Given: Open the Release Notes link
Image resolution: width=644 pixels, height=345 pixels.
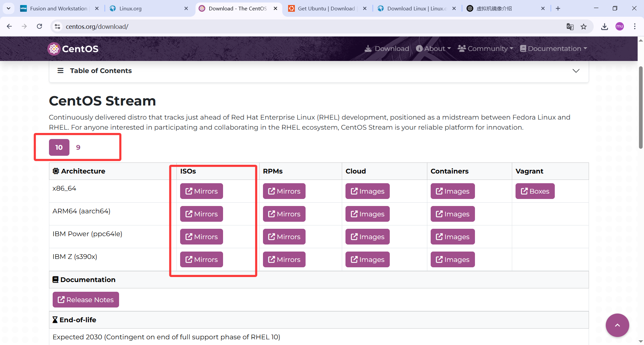Looking at the screenshot, I should click(86, 300).
